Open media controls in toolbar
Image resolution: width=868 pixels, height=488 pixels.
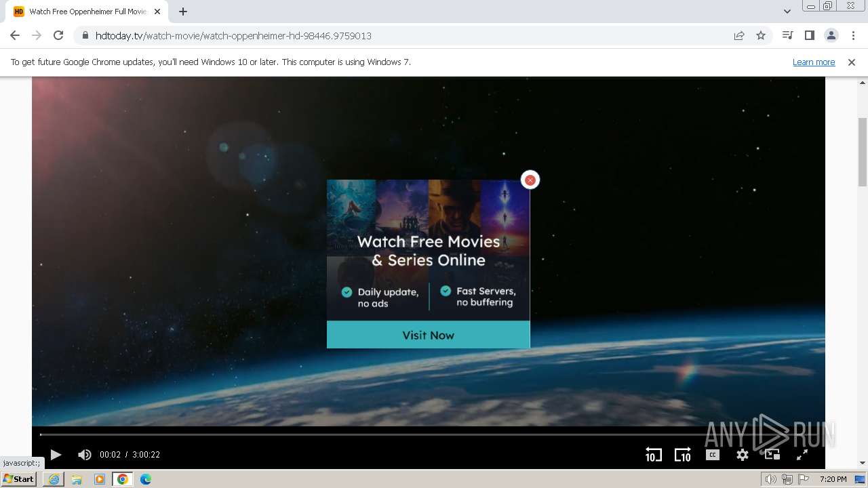(787, 35)
